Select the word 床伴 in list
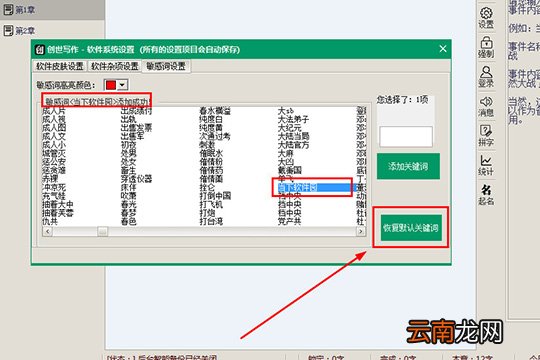 point(128,187)
